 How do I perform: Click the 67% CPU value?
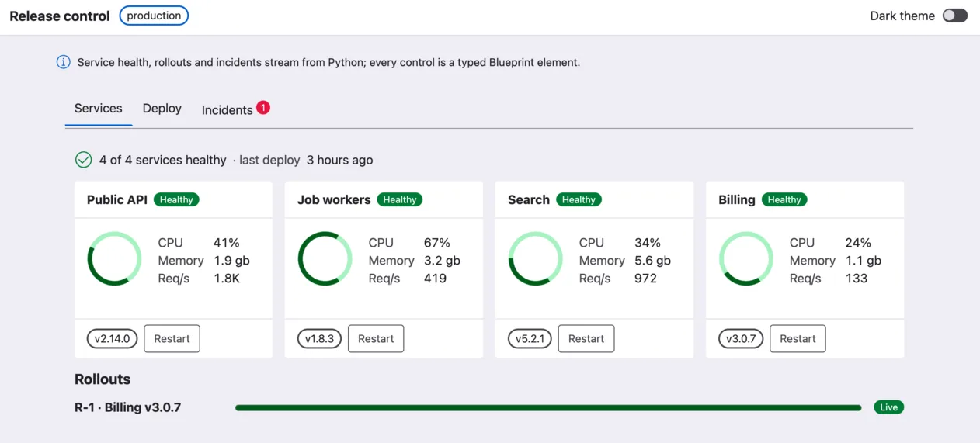(x=437, y=243)
